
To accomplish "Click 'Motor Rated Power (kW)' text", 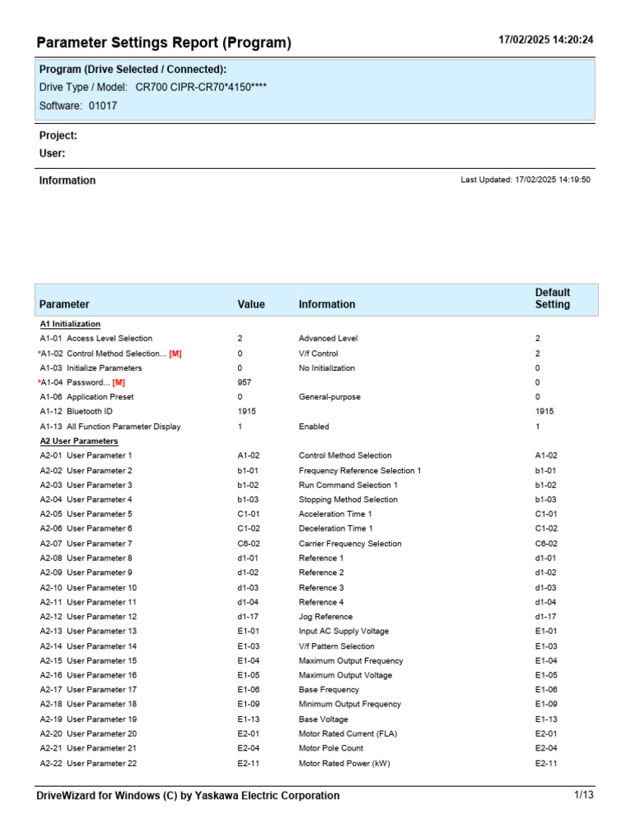I will click(x=345, y=763).
